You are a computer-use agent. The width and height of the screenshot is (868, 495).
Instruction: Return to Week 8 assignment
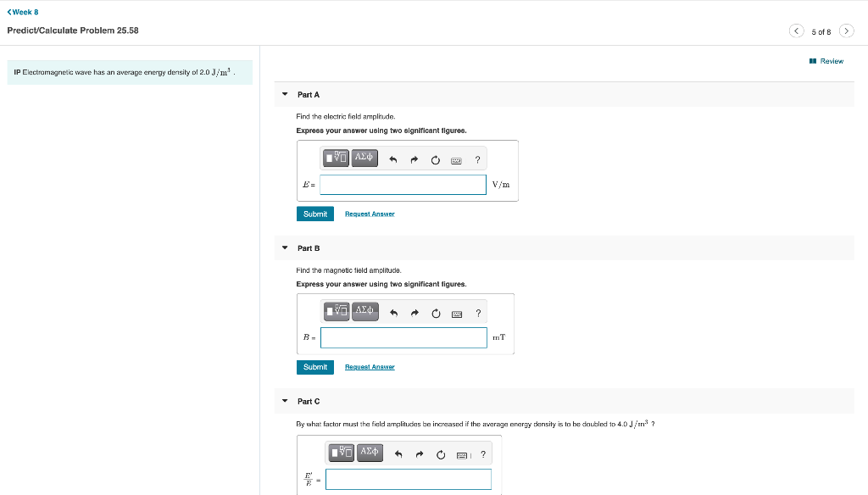click(x=23, y=12)
